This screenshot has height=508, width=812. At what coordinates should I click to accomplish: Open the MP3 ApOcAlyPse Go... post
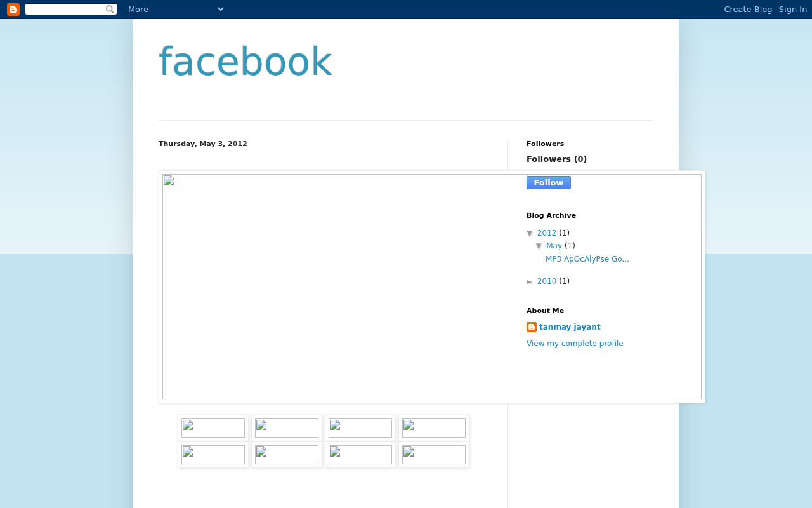click(x=587, y=259)
